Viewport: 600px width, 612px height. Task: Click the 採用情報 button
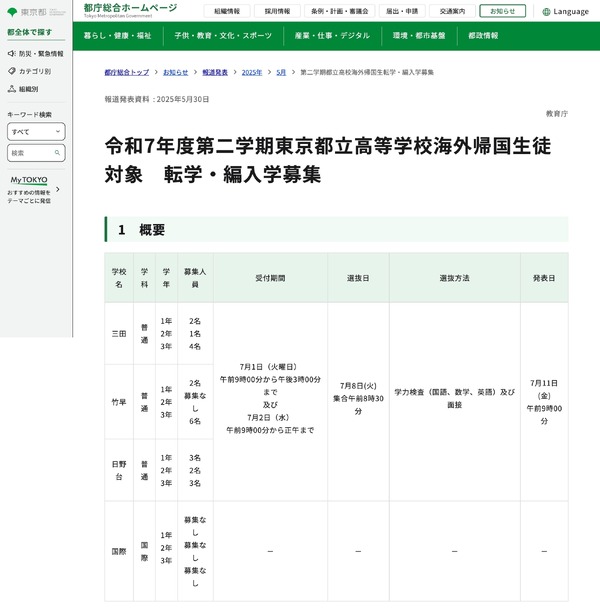pos(278,11)
